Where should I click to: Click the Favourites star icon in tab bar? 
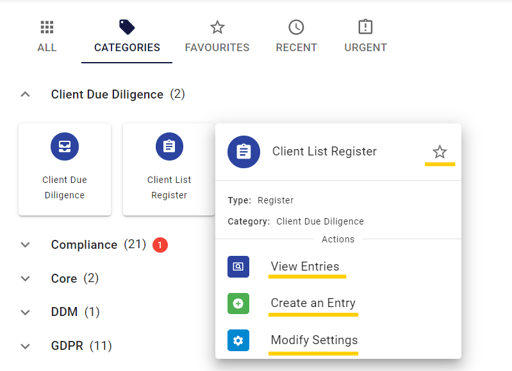pos(217,27)
